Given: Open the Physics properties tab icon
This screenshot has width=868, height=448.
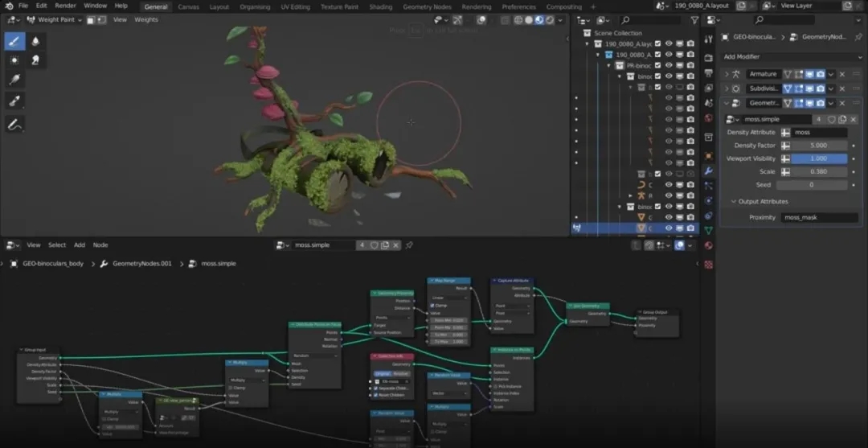Looking at the screenshot, I should pyautogui.click(x=709, y=200).
